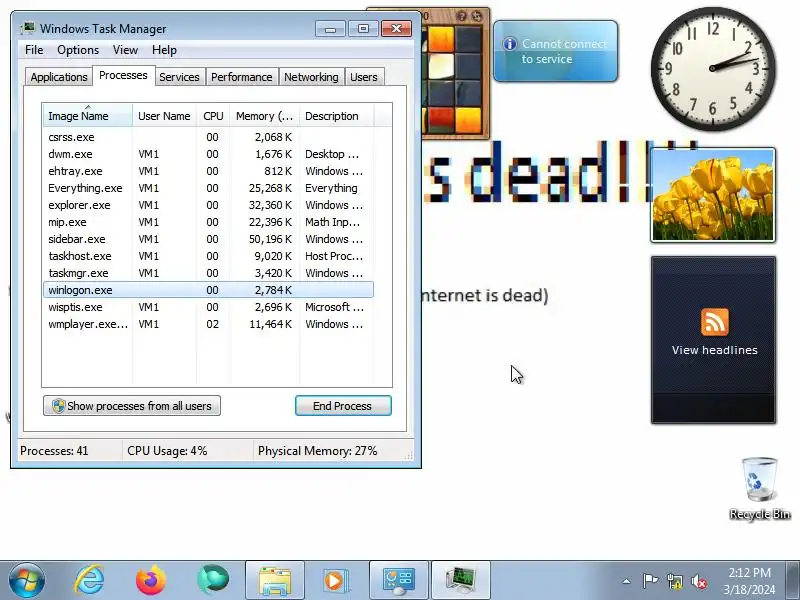Open the green swirl browser taskbar icon

(213, 581)
